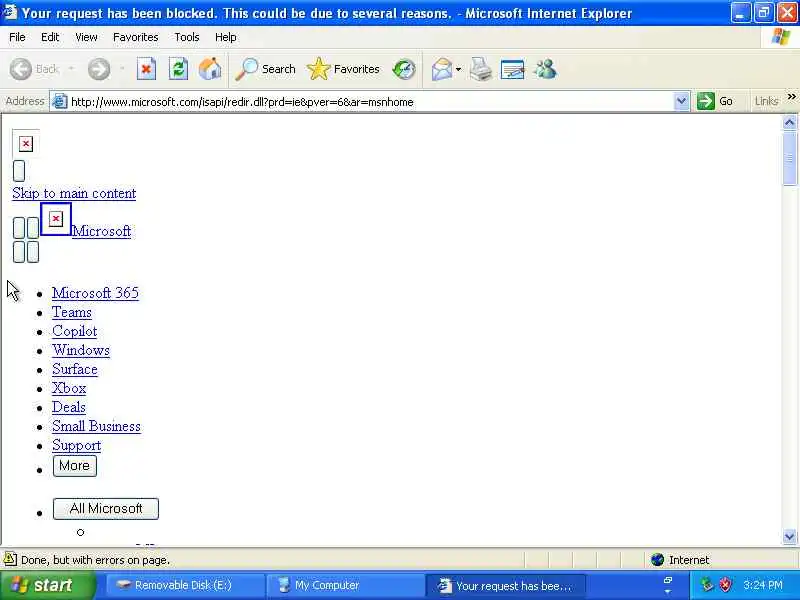
Task: Click the empty button below first broken image
Action: click(x=19, y=171)
